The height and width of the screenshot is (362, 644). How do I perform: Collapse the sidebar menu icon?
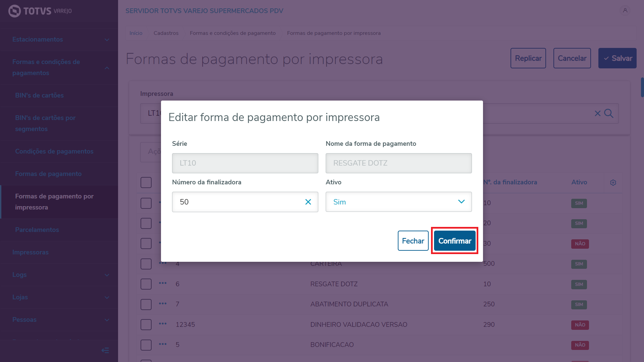(105, 350)
